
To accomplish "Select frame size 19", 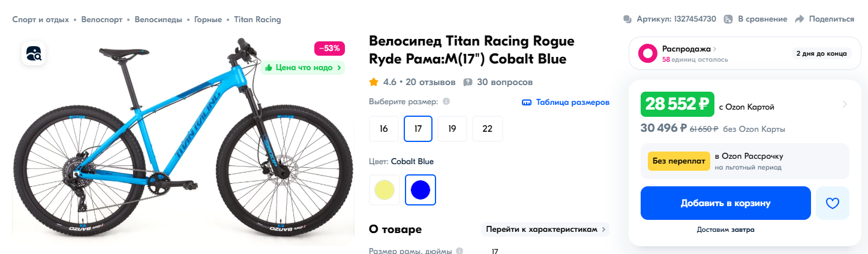I will pos(452,129).
